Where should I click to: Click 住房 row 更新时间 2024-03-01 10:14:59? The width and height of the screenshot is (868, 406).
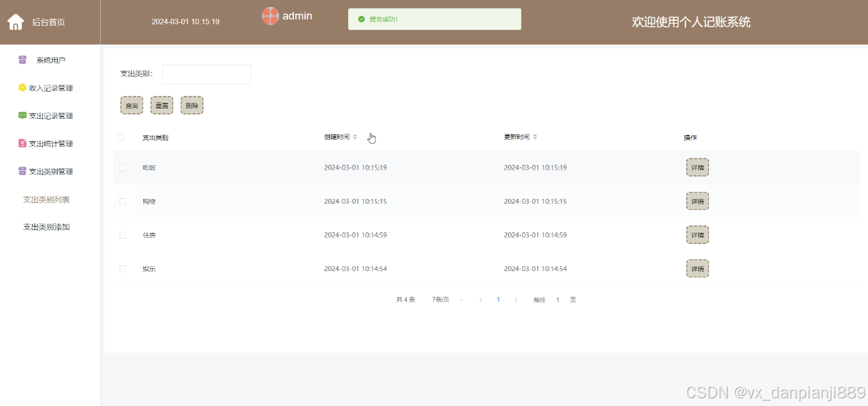coord(535,235)
